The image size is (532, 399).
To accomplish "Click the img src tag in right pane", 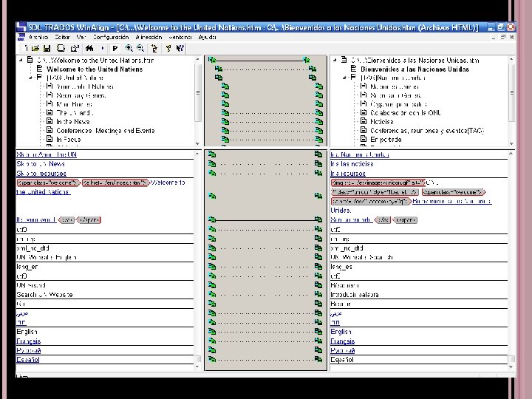I will [378, 183].
